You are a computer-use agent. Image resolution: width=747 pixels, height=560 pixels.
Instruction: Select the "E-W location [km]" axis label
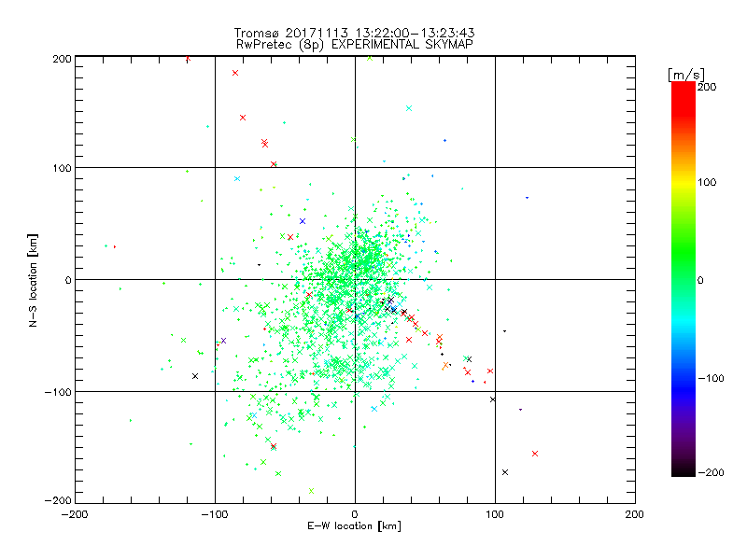pyautogui.click(x=354, y=526)
